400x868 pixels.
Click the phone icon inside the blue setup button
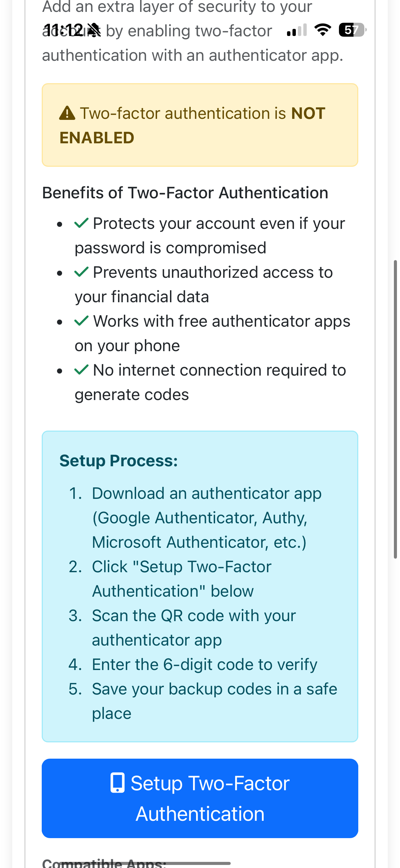[117, 783]
